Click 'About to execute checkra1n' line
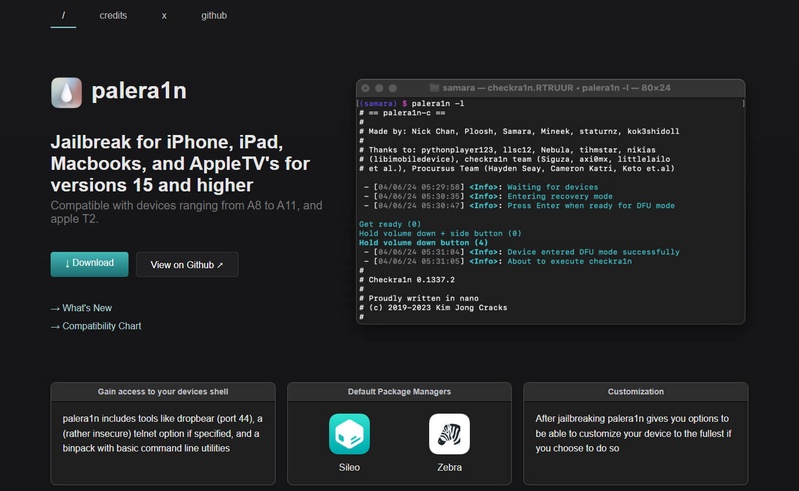 tap(498, 261)
